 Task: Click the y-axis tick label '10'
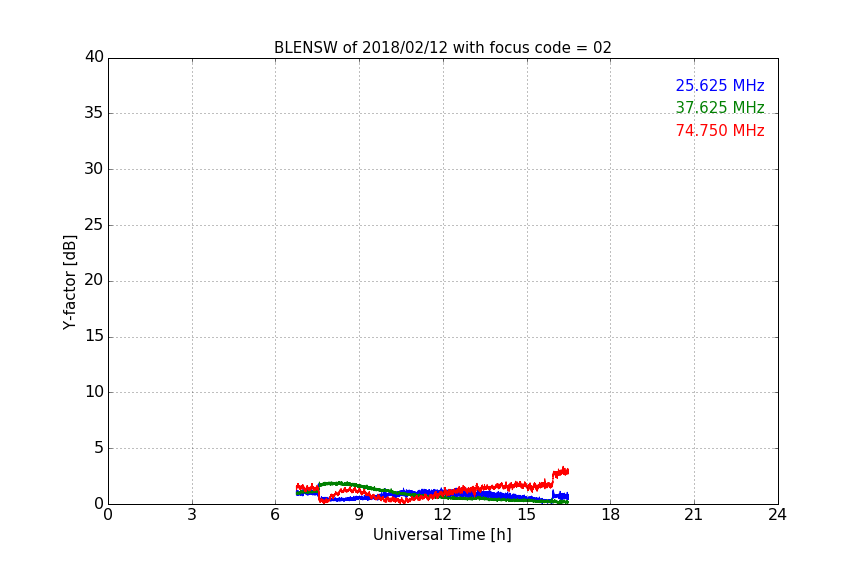(x=94, y=392)
